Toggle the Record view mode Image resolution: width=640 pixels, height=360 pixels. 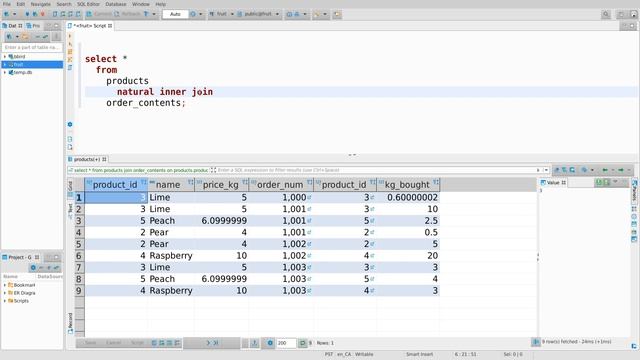pyautogui.click(x=70, y=322)
